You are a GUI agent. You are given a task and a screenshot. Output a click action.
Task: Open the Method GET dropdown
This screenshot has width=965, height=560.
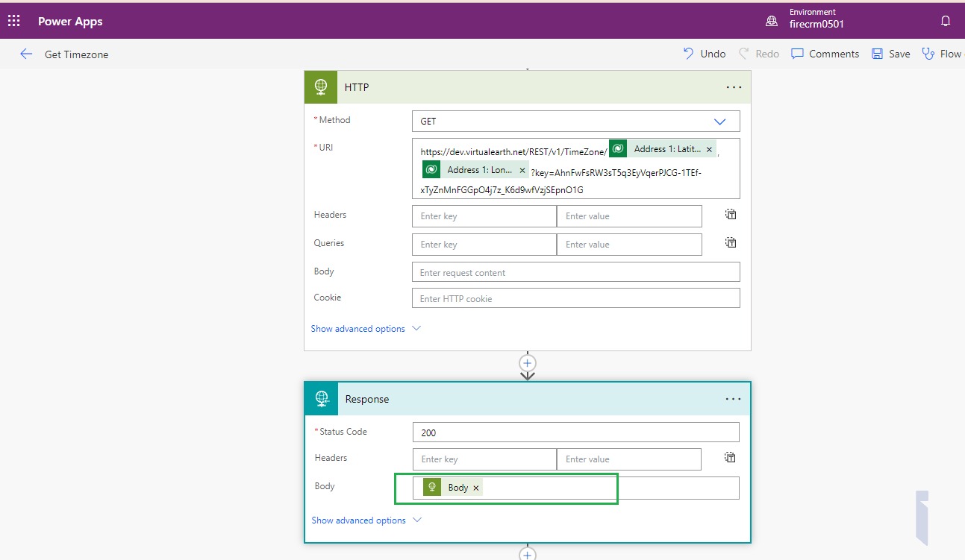(575, 121)
